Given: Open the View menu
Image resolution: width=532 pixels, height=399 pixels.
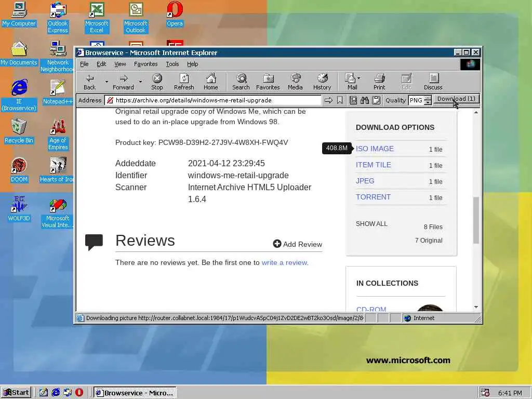Looking at the screenshot, I should [120, 64].
